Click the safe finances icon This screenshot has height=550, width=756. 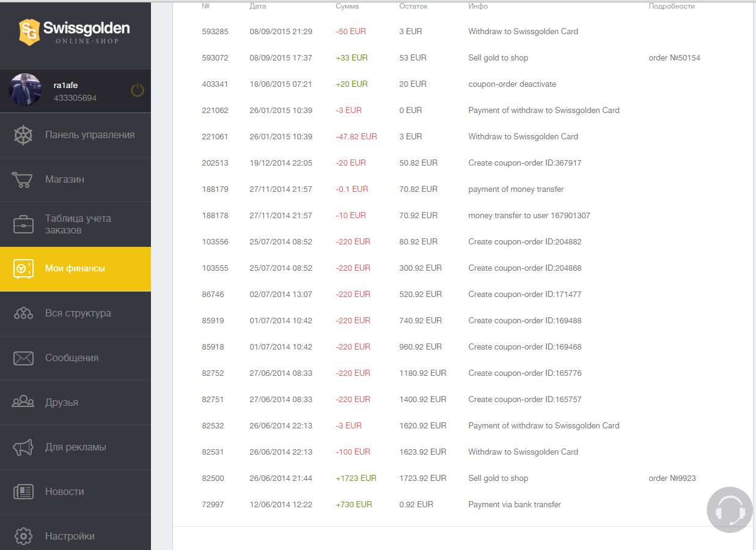pyautogui.click(x=23, y=269)
